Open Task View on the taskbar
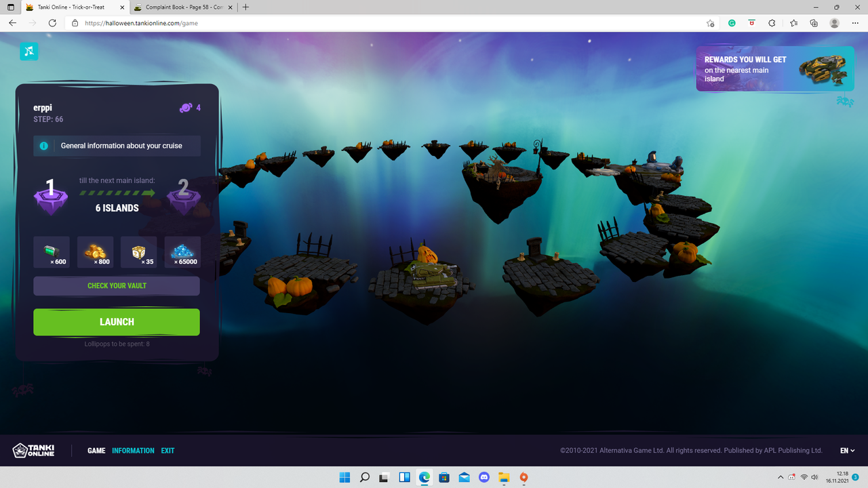Screen dimensions: 868x488 click(x=384, y=477)
